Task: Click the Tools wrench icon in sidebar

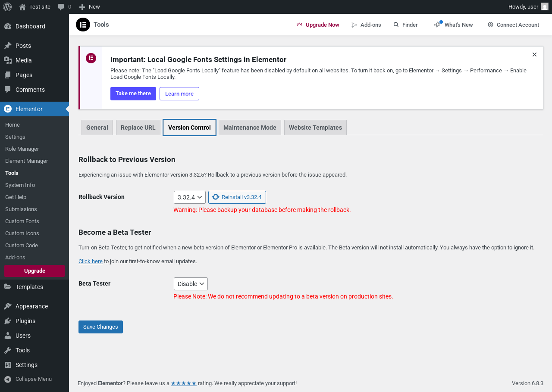Action: tap(8, 350)
